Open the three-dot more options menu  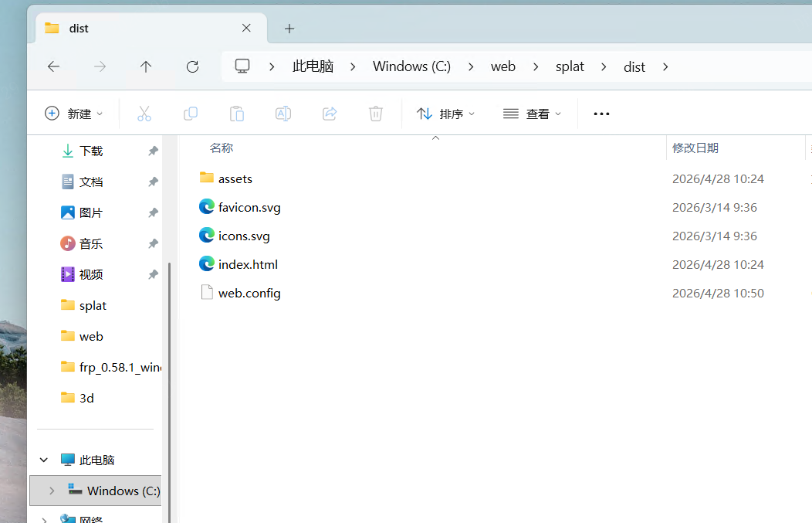601,114
